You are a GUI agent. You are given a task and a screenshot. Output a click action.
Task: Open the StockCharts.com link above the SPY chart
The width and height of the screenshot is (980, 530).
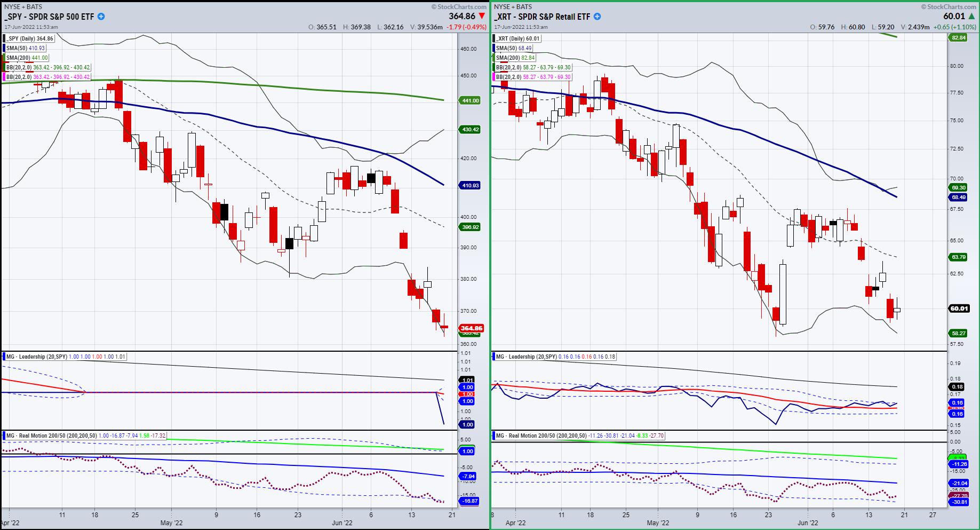point(460,6)
